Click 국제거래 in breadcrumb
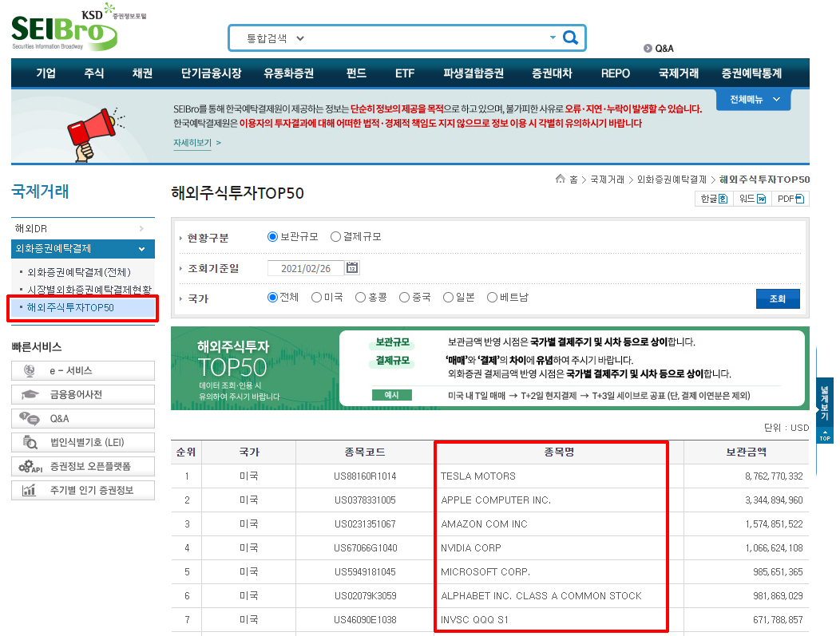The image size is (840, 636). [x=607, y=180]
